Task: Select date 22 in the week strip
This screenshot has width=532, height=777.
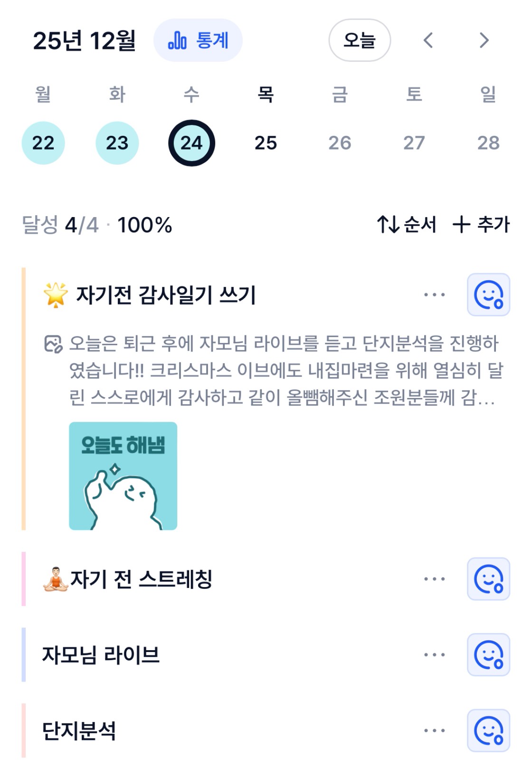Action: click(43, 143)
